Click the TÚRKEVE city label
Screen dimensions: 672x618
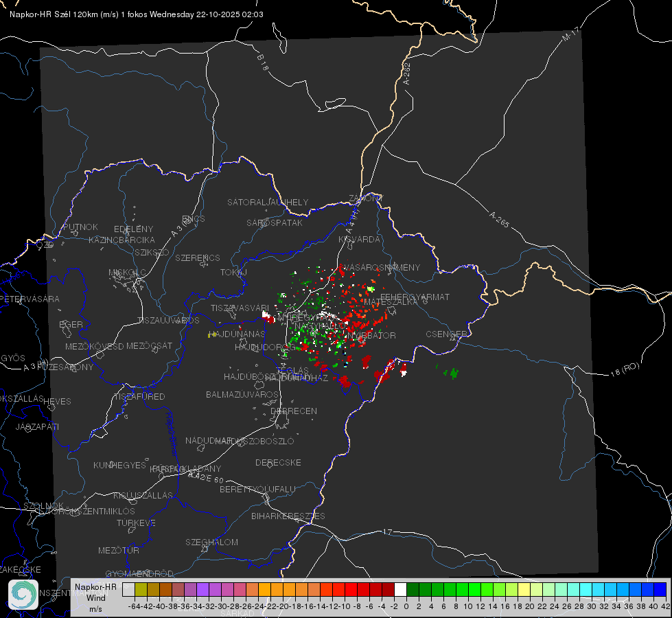click(137, 523)
